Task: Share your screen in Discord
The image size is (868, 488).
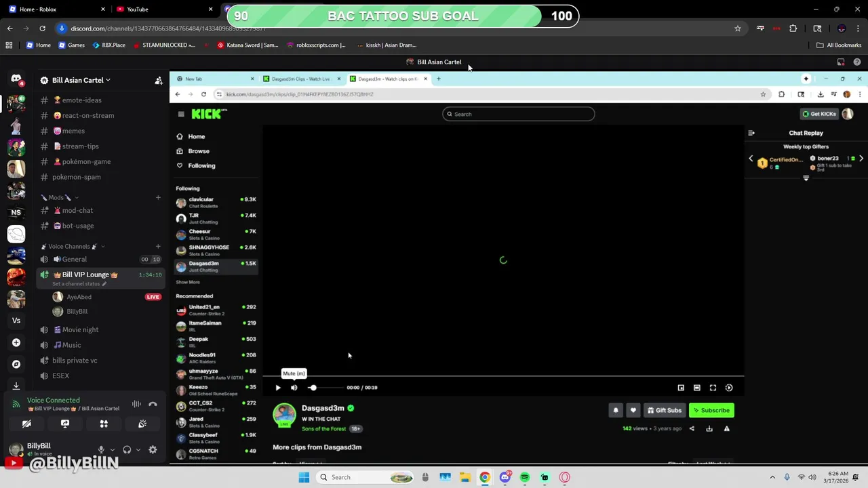Action: pyautogui.click(x=65, y=424)
